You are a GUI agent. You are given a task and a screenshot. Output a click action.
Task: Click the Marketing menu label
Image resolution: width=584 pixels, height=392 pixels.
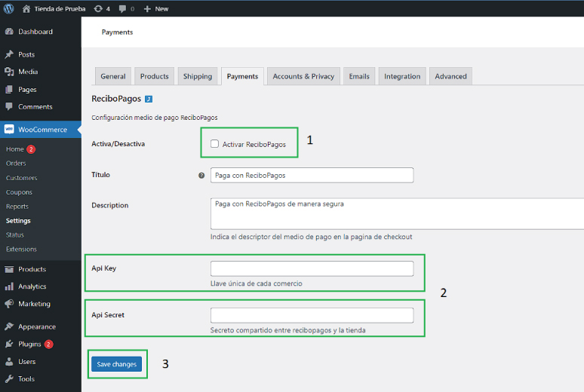(34, 304)
